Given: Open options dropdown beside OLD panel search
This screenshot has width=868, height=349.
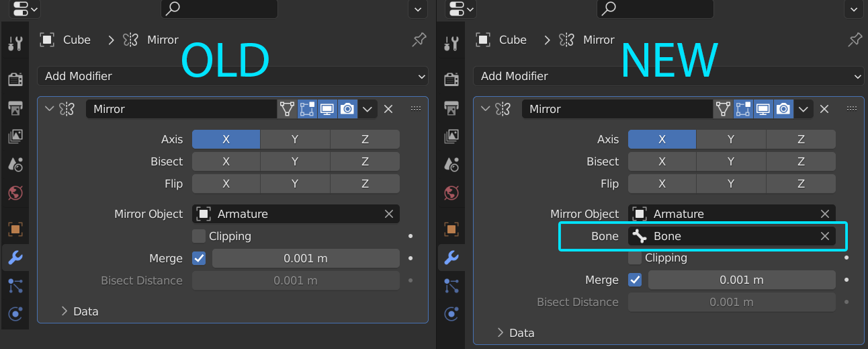Looking at the screenshot, I should [418, 9].
